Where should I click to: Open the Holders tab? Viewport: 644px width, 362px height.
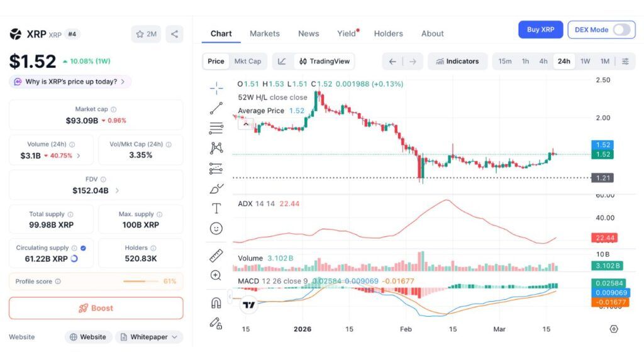pos(388,33)
